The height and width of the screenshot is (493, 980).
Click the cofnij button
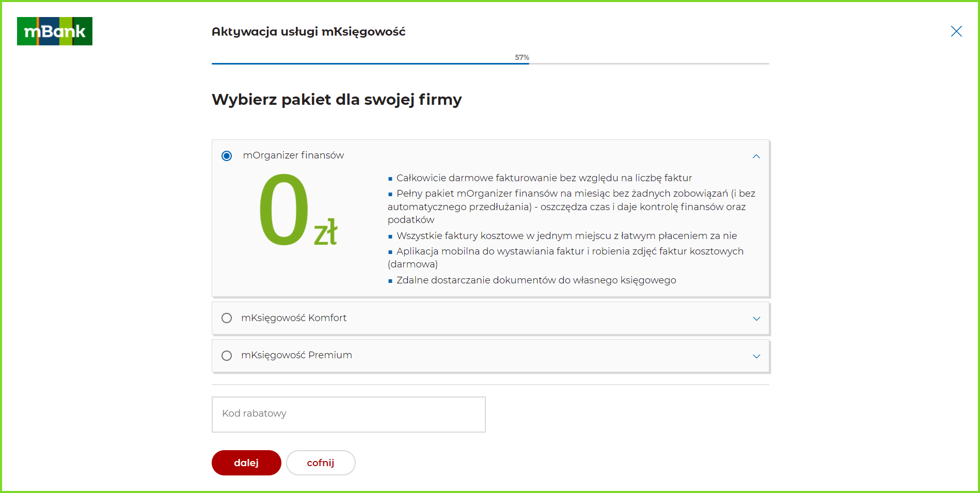tap(321, 463)
